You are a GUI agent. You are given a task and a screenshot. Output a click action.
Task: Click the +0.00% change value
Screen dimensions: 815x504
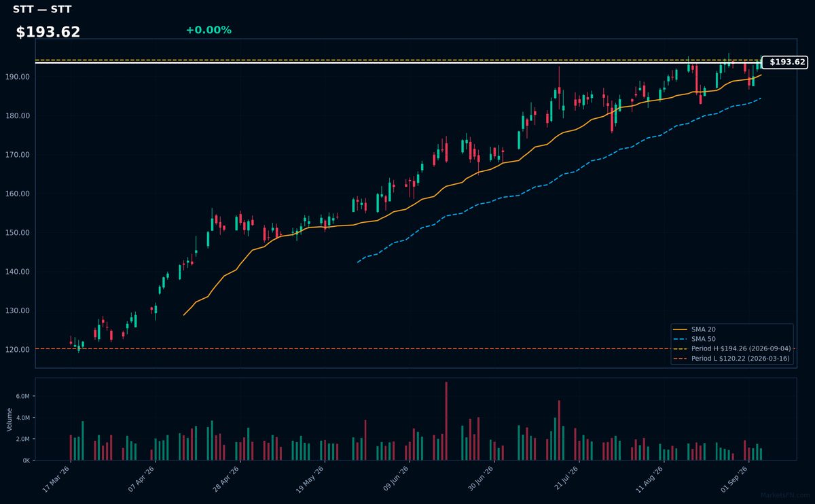click(x=209, y=30)
